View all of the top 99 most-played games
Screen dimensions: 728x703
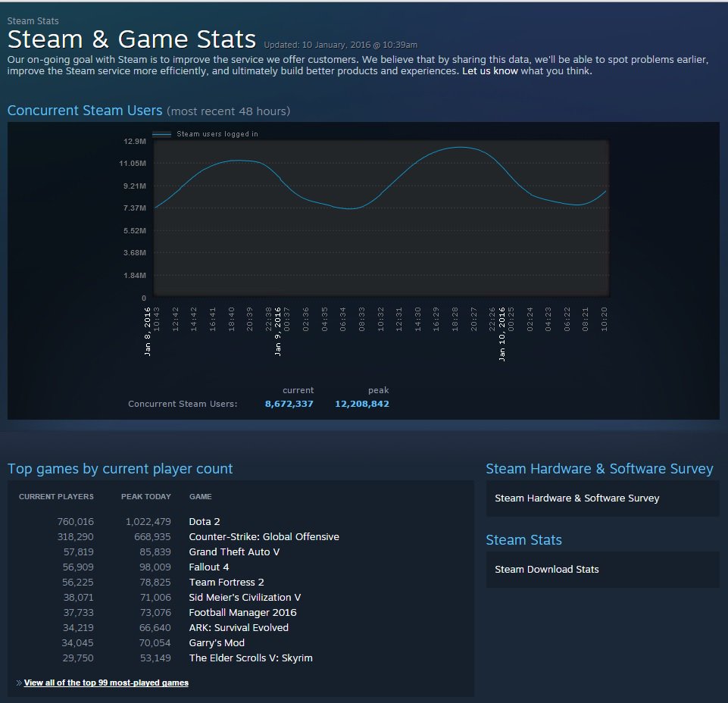(106, 683)
